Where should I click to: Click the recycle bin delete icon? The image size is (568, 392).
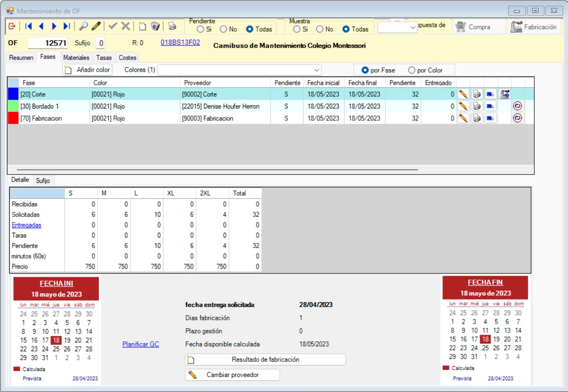click(x=155, y=27)
